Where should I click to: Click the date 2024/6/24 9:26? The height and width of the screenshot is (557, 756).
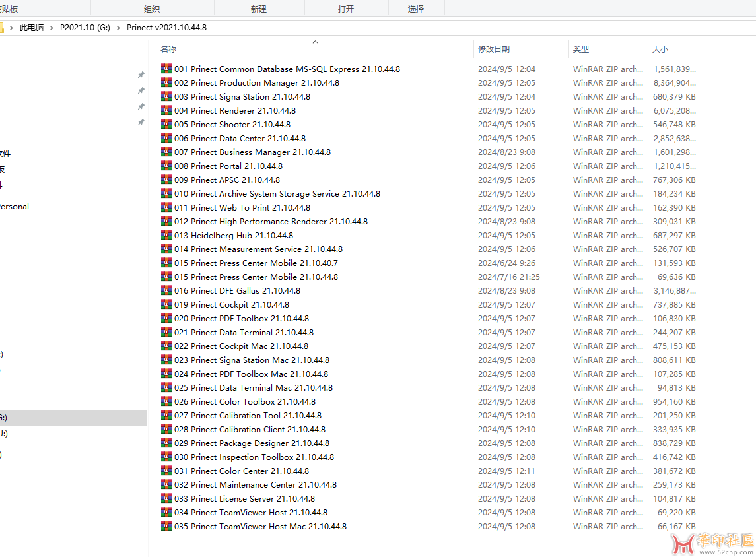tap(506, 263)
